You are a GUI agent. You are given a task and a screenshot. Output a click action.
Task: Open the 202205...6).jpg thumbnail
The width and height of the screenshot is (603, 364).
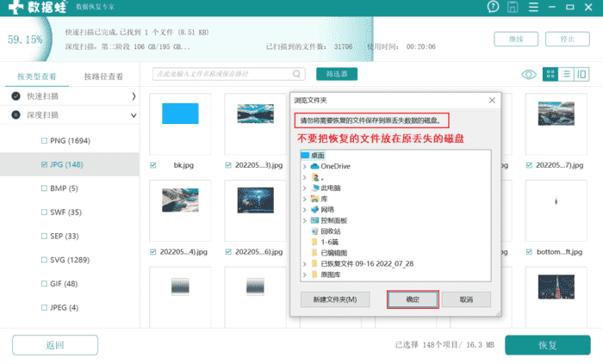tap(255, 200)
